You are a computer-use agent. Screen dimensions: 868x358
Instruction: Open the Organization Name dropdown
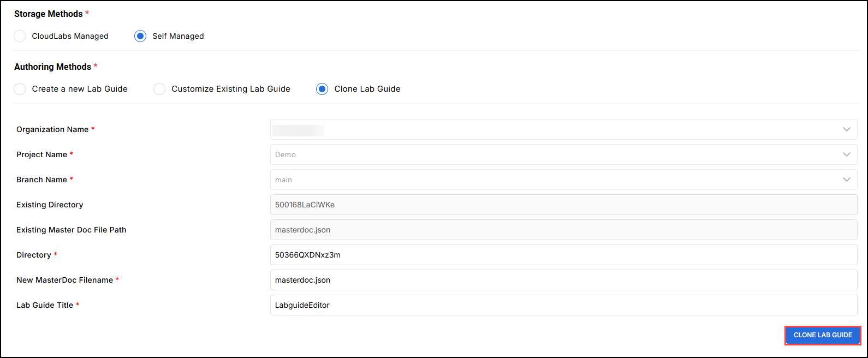click(563, 129)
